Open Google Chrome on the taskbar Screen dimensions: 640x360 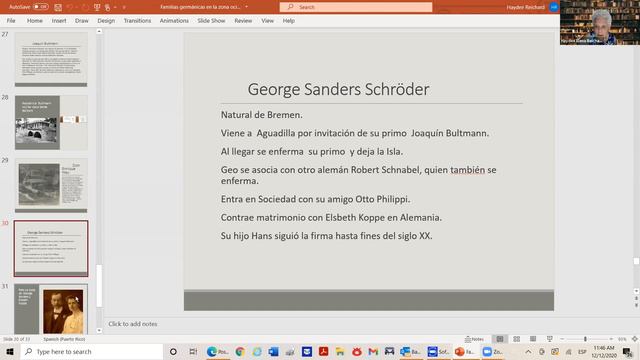[240, 351]
